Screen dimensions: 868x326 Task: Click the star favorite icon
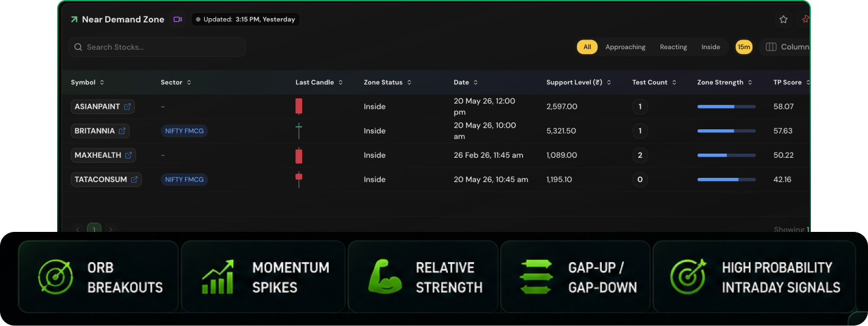click(784, 19)
